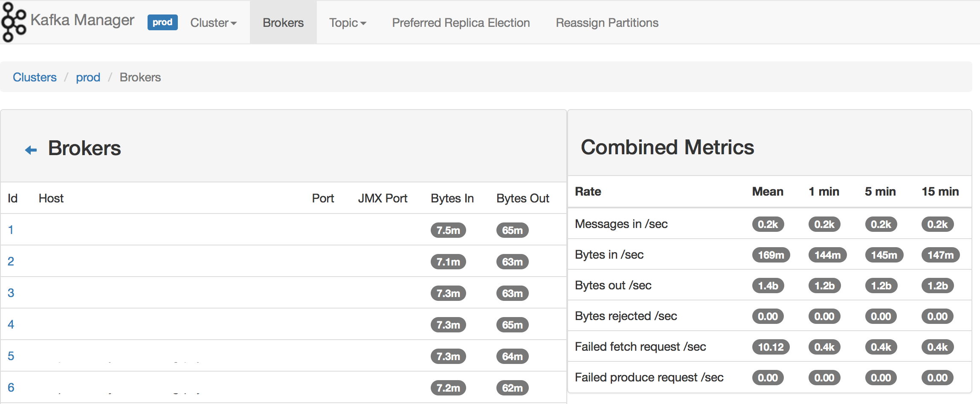Click the Brokers panel heading
980x404 pixels.
(x=84, y=148)
